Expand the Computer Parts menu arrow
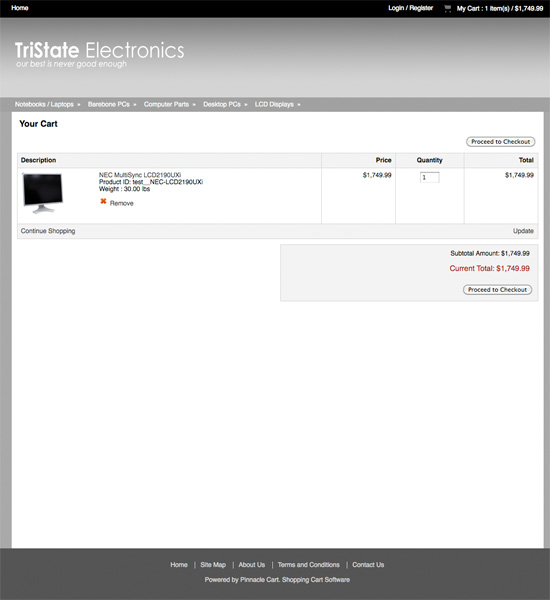Viewport: 550px width, 600px height. tap(194, 104)
